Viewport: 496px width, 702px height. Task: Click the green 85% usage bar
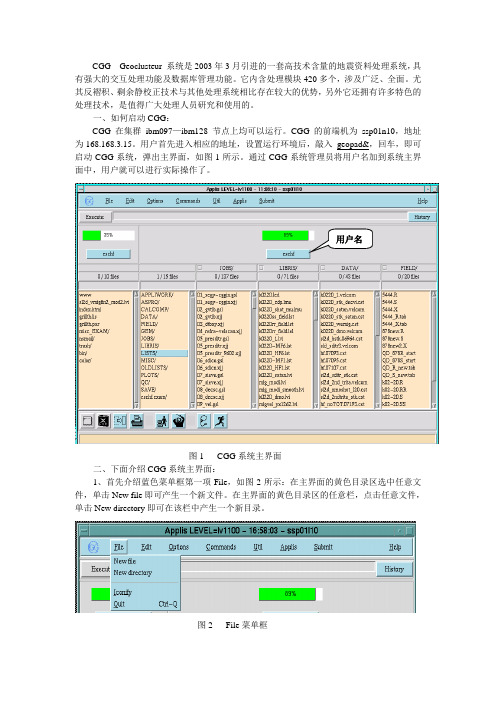pyautogui.click(x=285, y=235)
